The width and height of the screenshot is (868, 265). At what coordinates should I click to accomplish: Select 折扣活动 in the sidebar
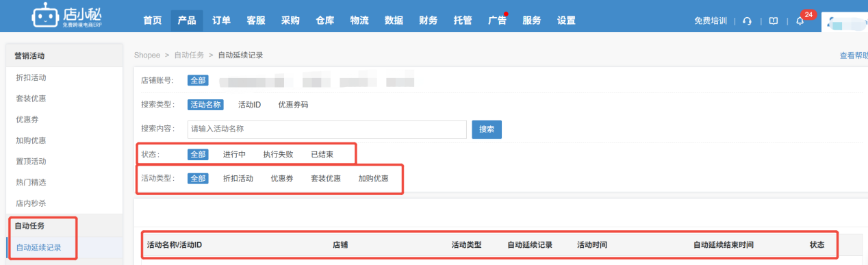tap(31, 77)
